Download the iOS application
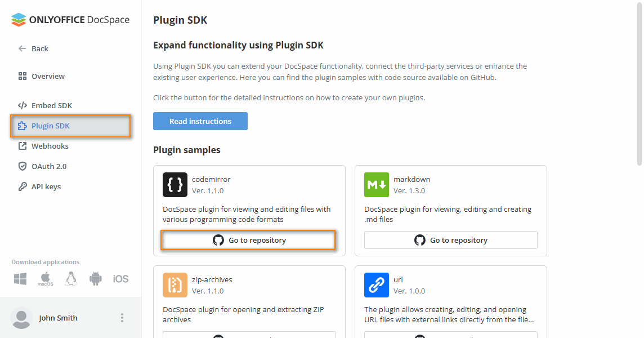This screenshot has width=644, height=338. [x=120, y=279]
